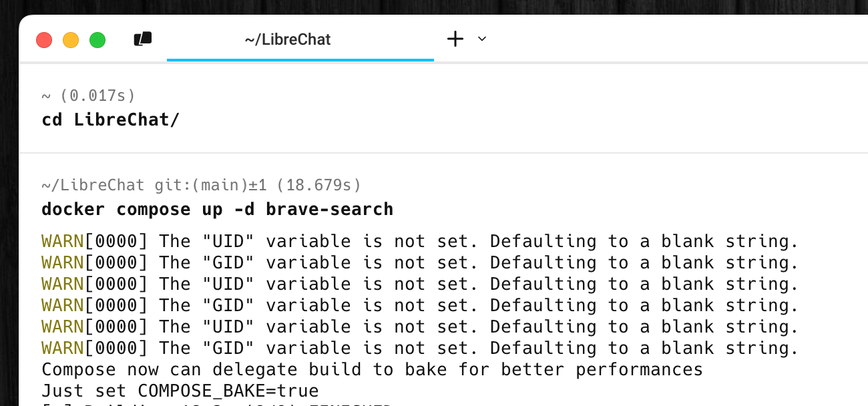Click the "brave-search" argument in the command
Screen dimensions: 868x406
329,210
